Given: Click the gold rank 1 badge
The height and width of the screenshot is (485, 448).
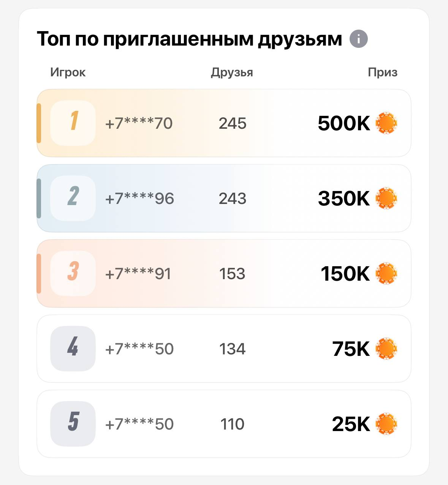Looking at the screenshot, I should (x=73, y=123).
